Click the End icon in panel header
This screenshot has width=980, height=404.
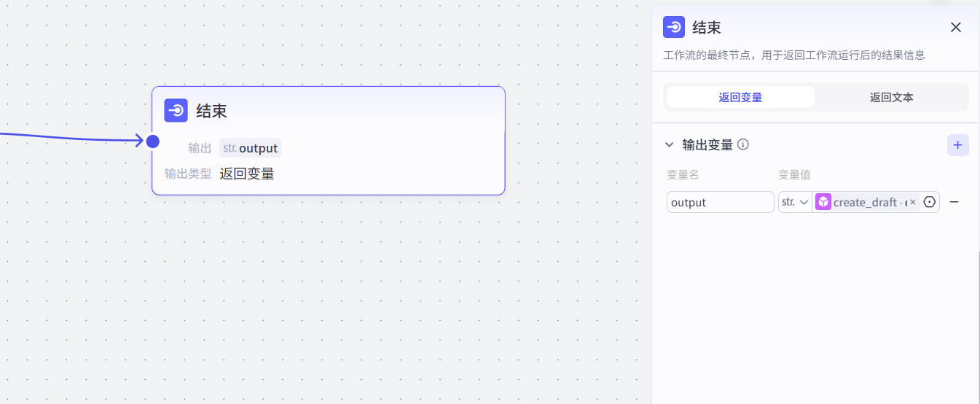pos(674,28)
